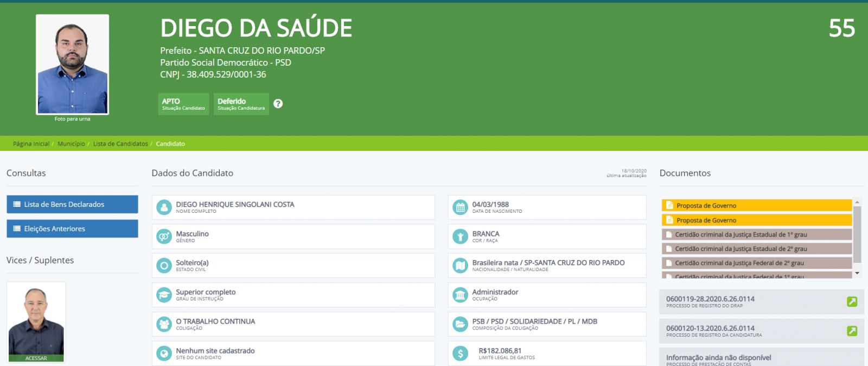Click Diego da Saúde's ballot photo
Viewport: 868px width, 366px height.
pos(72,65)
